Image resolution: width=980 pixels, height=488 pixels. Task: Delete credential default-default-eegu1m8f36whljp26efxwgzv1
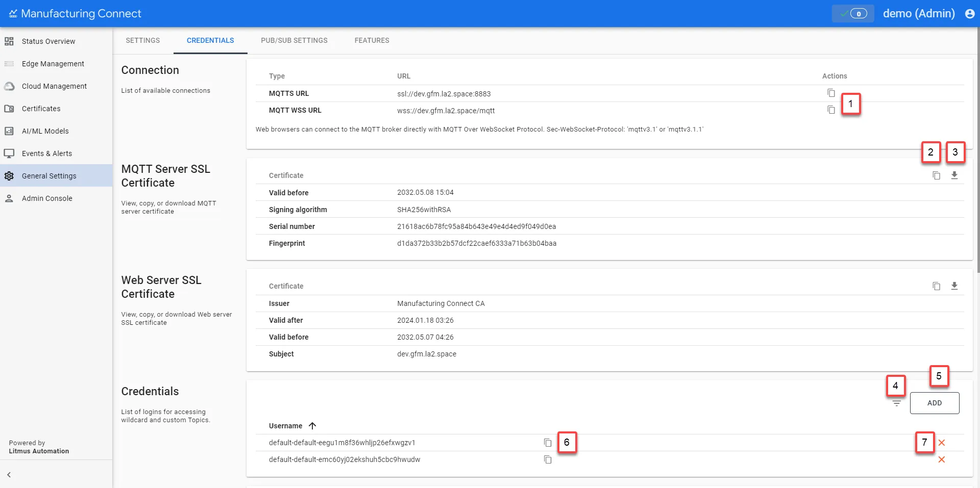942,443
